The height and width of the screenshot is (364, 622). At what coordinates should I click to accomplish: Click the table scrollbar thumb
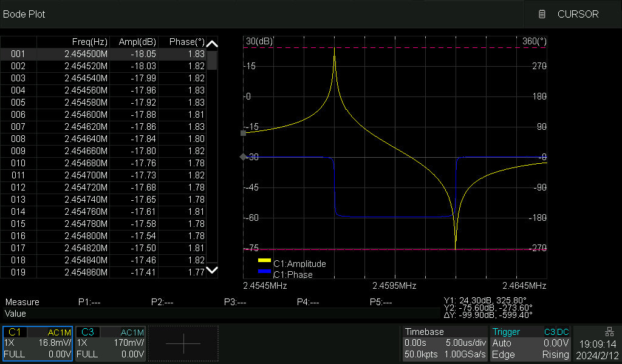pyautogui.click(x=212, y=61)
